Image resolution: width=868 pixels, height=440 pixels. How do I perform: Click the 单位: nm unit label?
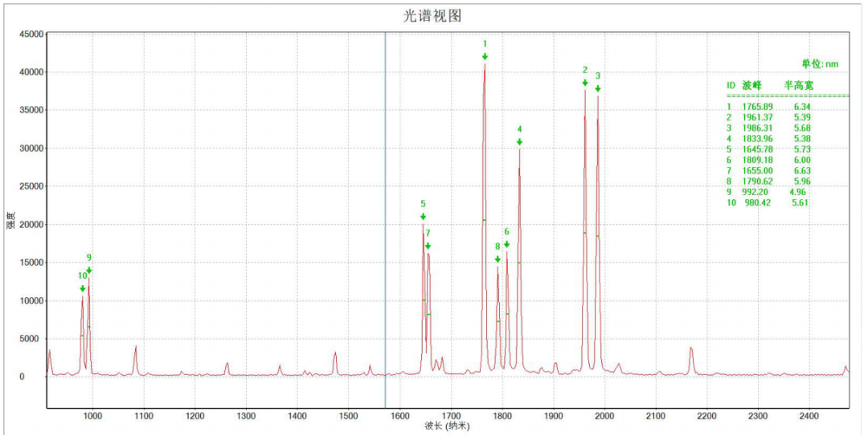[x=820, y=64]
